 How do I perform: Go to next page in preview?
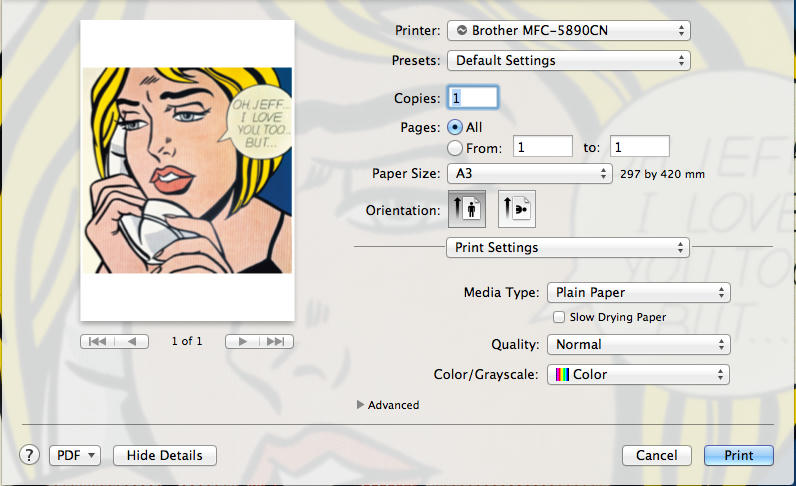pos(242,341)
